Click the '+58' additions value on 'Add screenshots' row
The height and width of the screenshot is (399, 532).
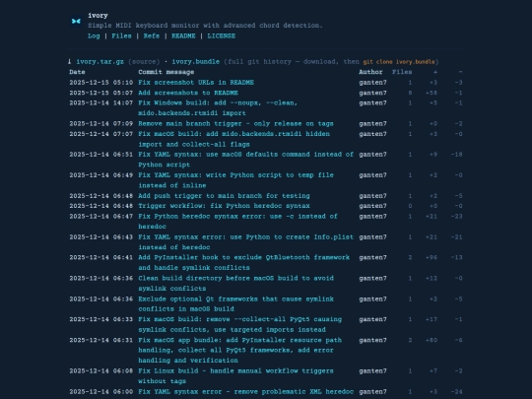click(432, 93)
